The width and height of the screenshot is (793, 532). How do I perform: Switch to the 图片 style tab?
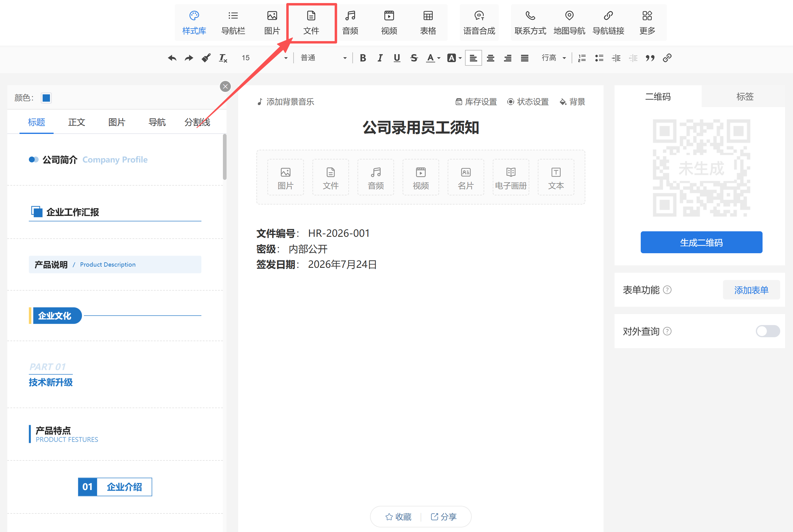(x=117, y=122)
